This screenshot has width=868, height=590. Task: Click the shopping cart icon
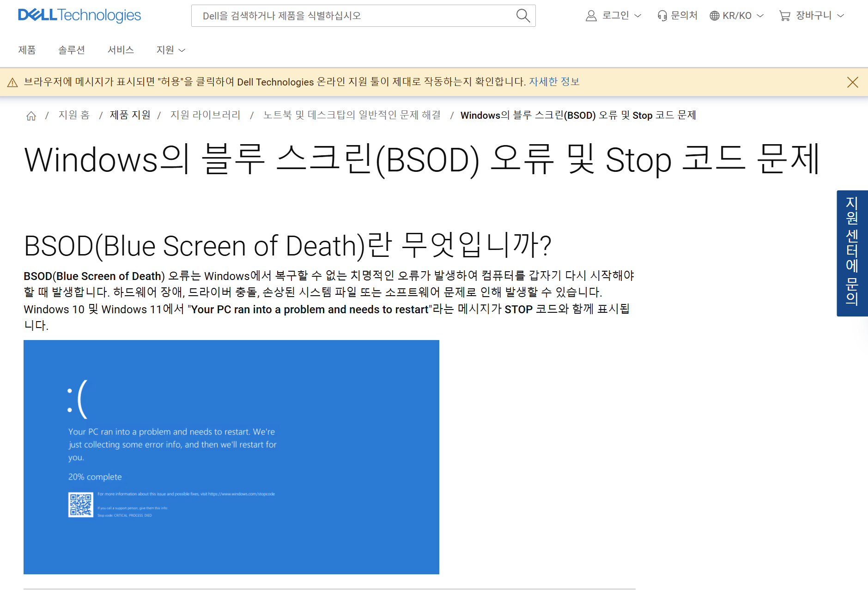(784, 16)
